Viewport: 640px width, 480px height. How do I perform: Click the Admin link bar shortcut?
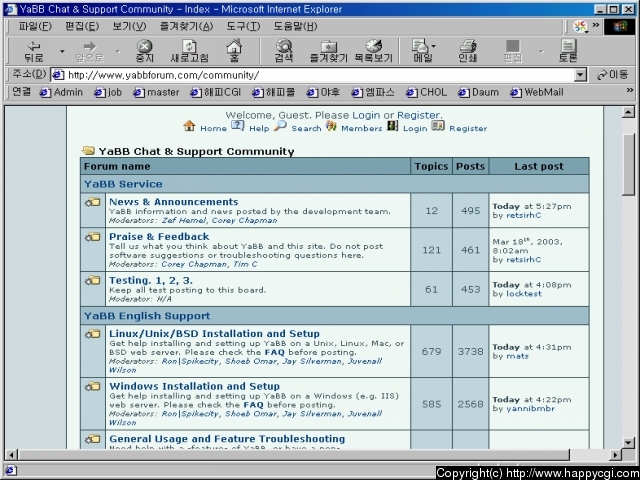pos(61,93)
